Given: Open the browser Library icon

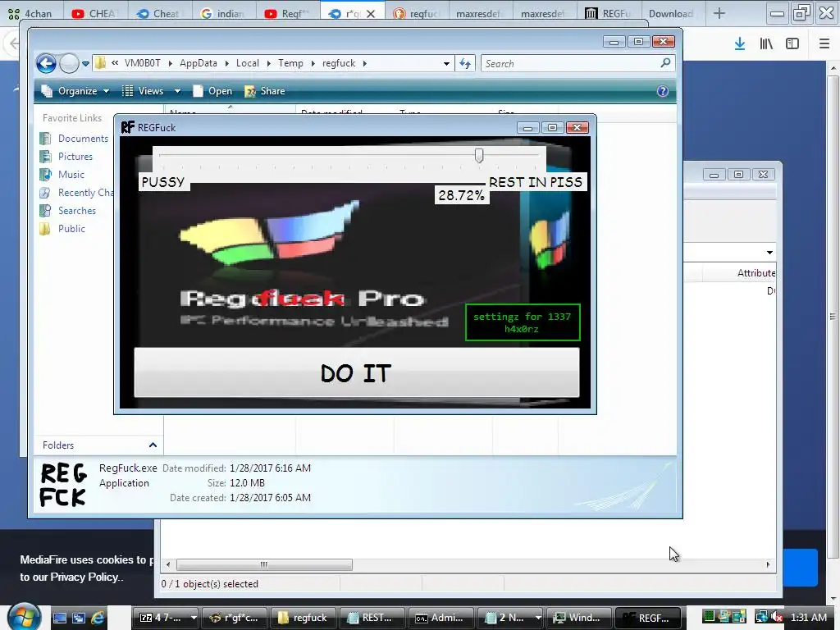Looking at the screenshot, I should pos(766,44).
